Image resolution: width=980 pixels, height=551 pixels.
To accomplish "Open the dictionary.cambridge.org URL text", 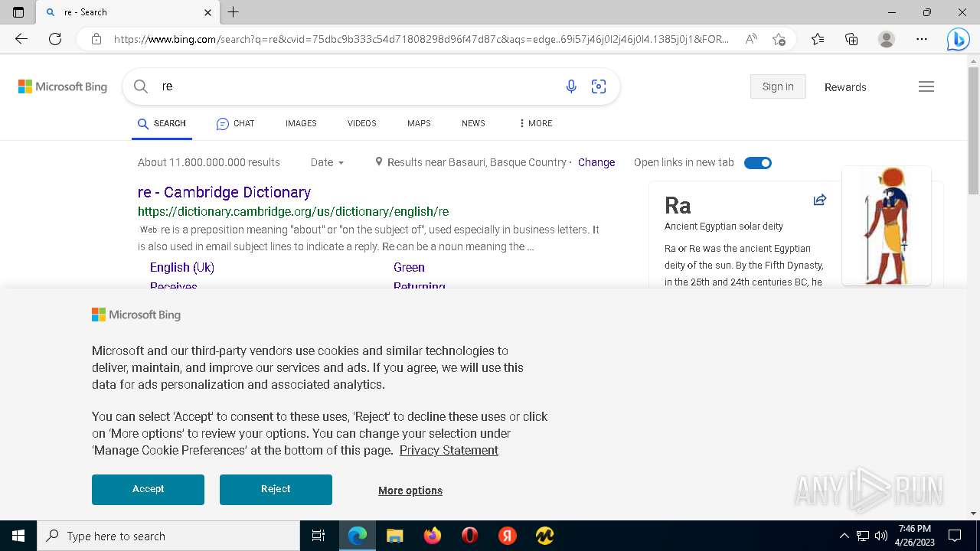I will [293, 211].
